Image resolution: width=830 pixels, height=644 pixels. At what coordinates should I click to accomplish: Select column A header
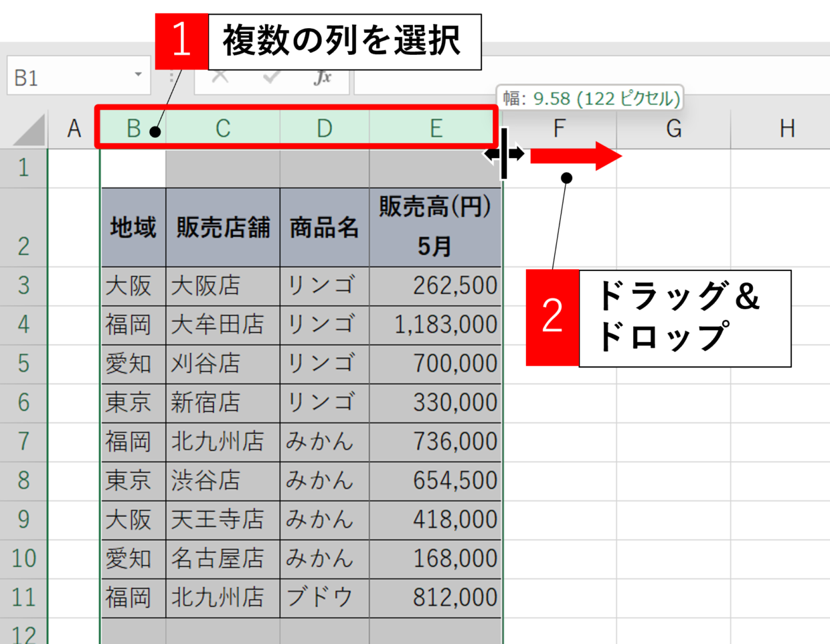pos(74,129)
